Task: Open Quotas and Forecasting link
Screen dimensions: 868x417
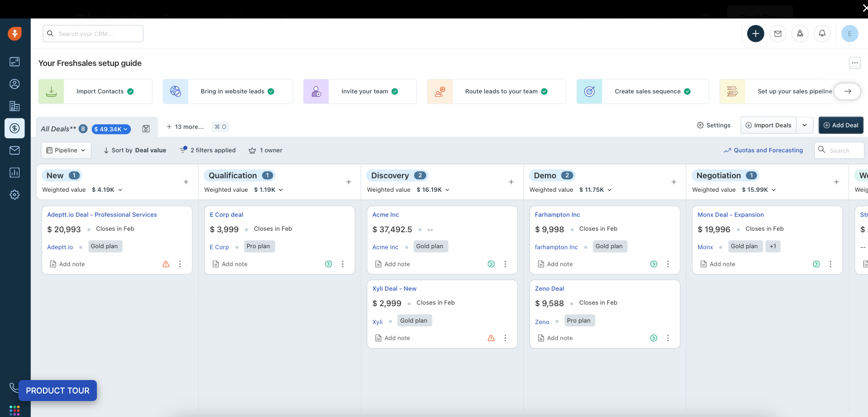Action: 764,150
